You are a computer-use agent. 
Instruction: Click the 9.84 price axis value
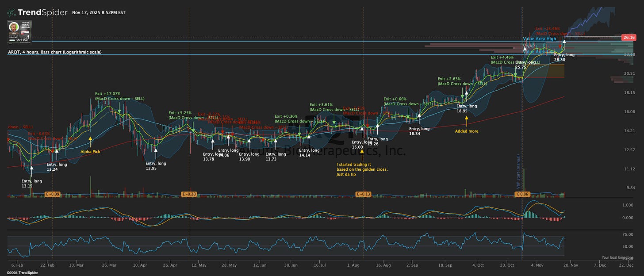click(630, 188)
